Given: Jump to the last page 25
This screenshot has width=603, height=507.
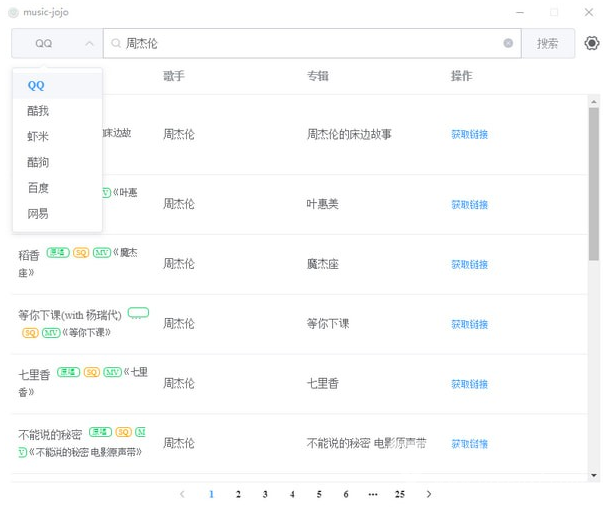Looking at the screenshot, I should (x=400, y=494).
